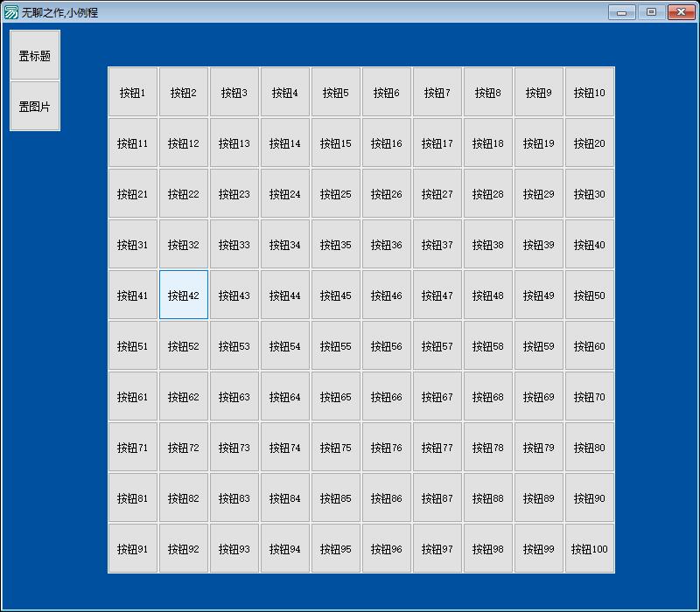Click 按钮14
This screenshot has height=612, width=700.
[x=285, y=143]
